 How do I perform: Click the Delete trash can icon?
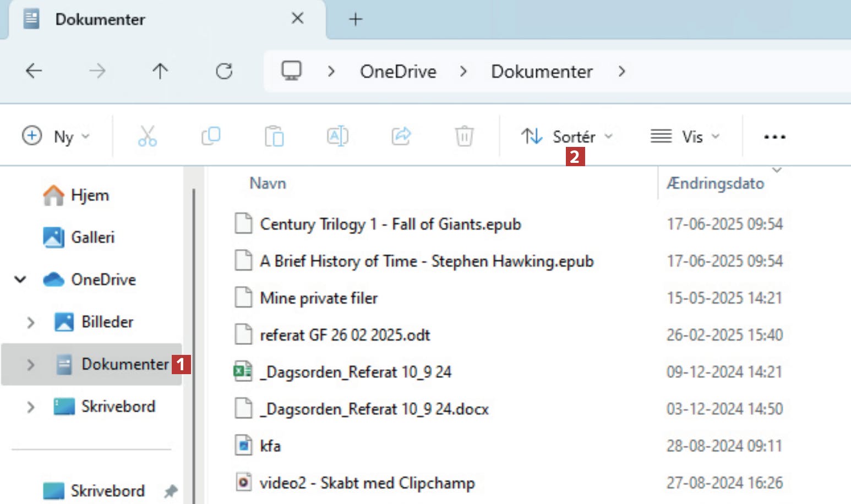(x=464, y=136)
